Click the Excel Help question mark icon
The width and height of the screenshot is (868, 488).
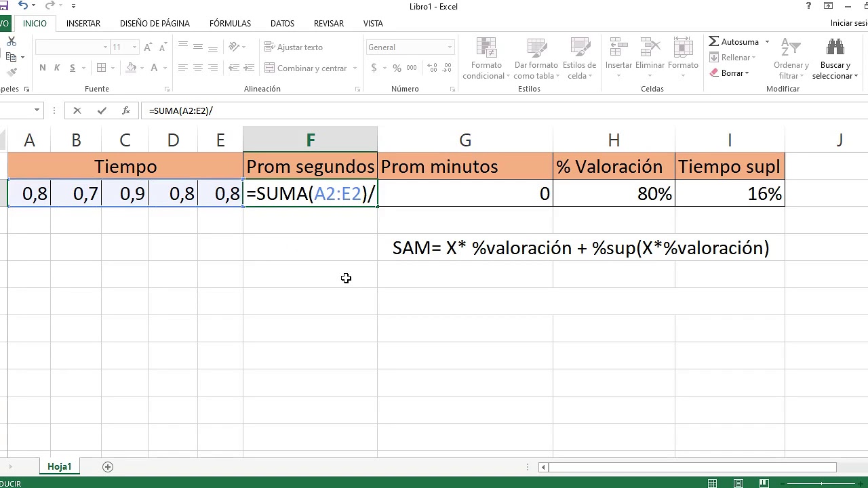808,6
